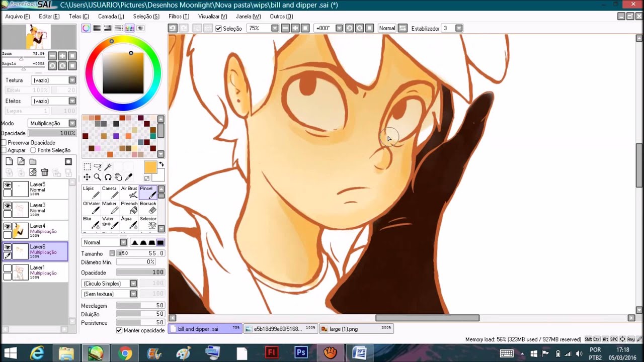Clear layer with the erase-layer icon
The width and height of the screenshot is (644, 362).
pos(33,172)
